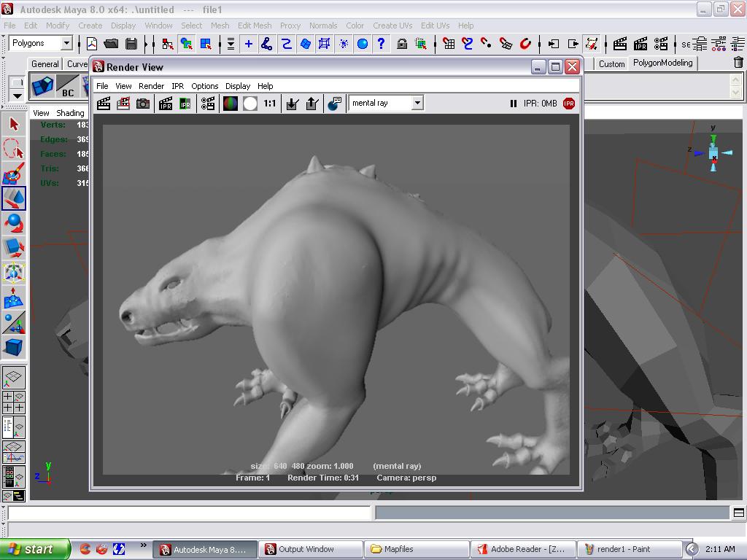Open the mental ray renderer dropdown
The height and width of the screenshot is (560, 747).
point(417,103)
